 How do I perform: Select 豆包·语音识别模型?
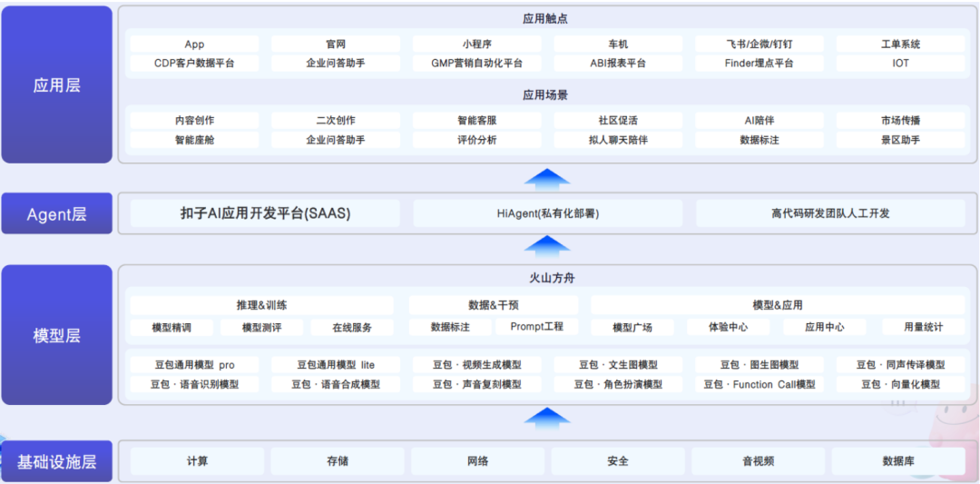194,384
